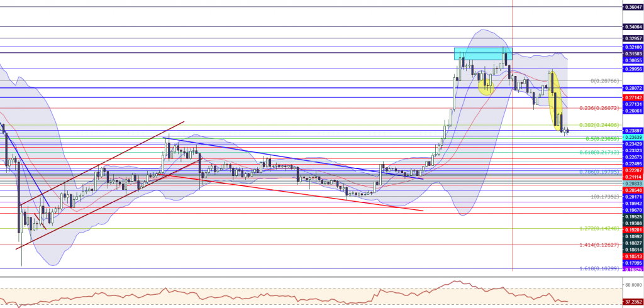
Task: Select the 0.23897 price label
Action: (633, 130)
